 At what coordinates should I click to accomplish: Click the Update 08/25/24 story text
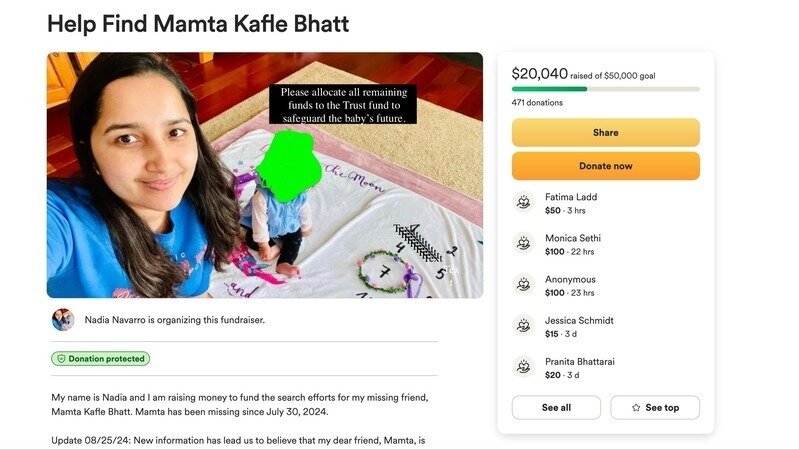coord(240,441)
